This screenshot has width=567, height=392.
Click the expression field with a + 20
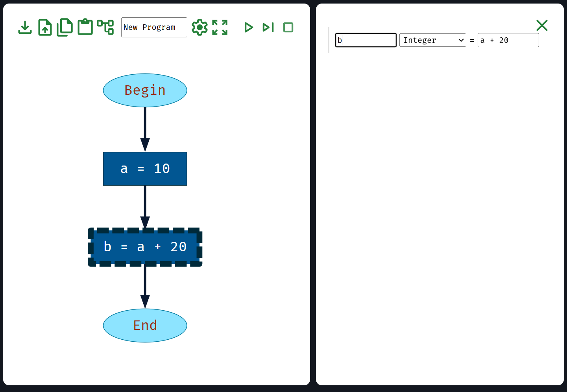coord(508,40)
